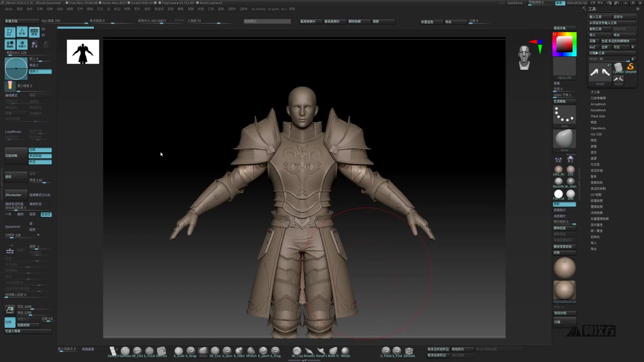Click the ZRemesher button
644x362 pixels.
pos(15,195)
